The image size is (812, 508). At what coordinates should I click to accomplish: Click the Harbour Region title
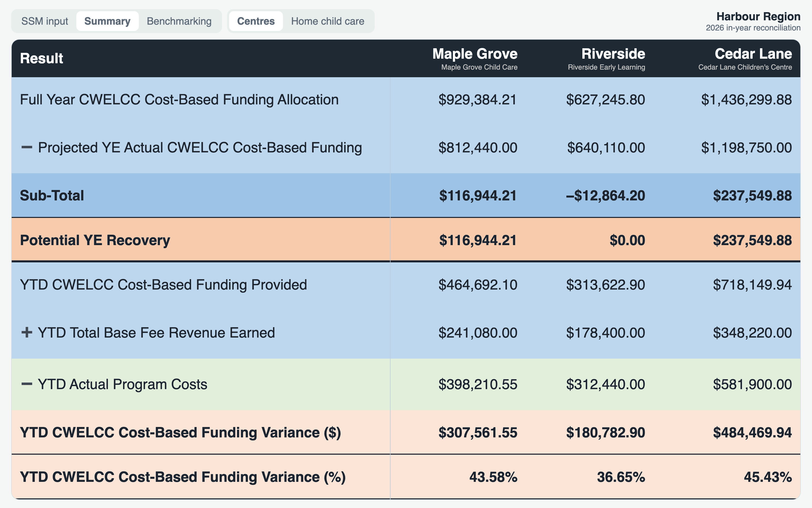[758, 17]
